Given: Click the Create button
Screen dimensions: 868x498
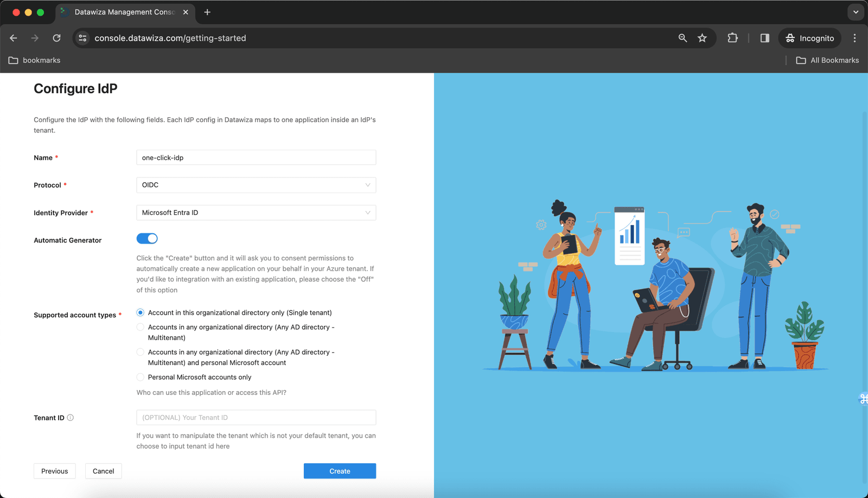Looking at the screenshot, I should click(340, 471).
